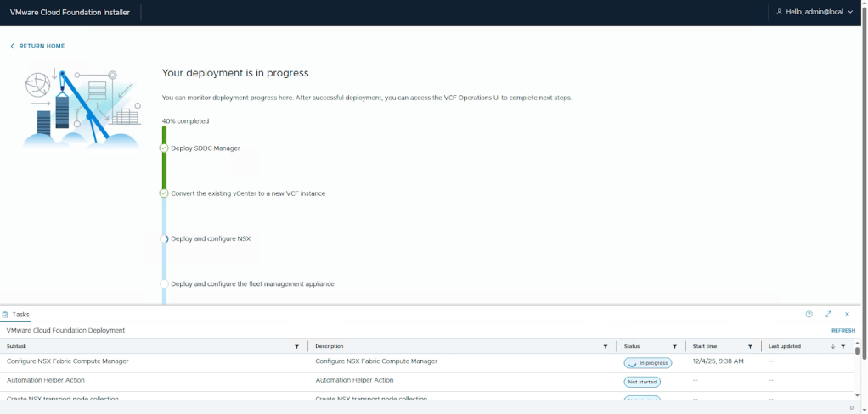Click the 40% completed progress text

pos(185,121)
